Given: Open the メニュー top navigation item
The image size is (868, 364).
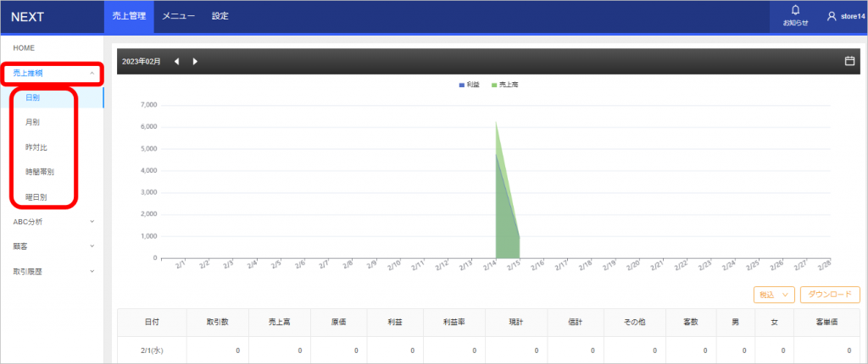Looking at the screenshot, I should [x=179, y=16].
